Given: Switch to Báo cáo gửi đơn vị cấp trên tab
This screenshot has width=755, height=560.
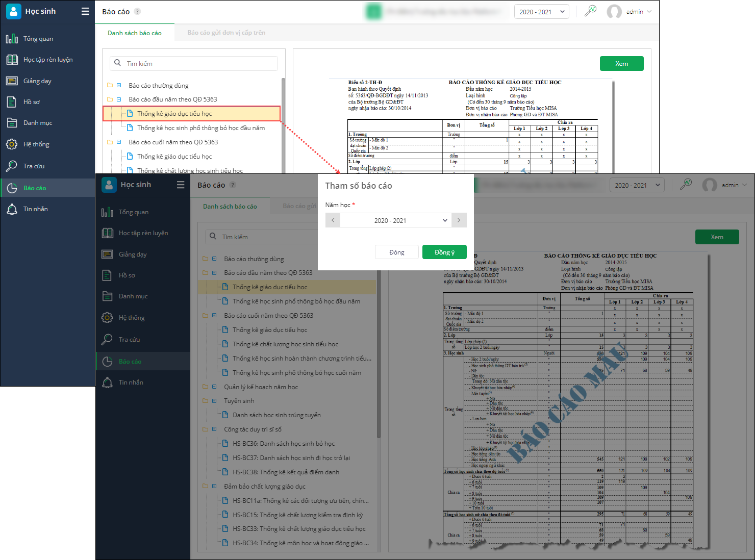Looking at the screenshot, I should coord(226,33).
